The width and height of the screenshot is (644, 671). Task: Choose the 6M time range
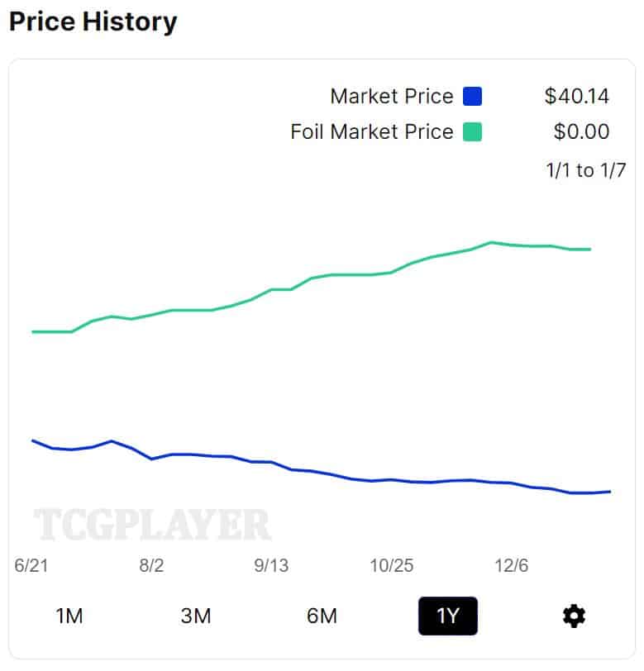point(322,616)
